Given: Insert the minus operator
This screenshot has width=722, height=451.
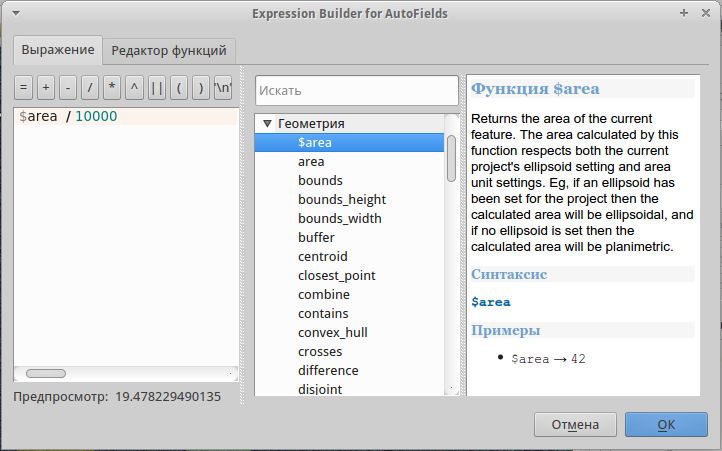Looking at the screenshot, I should click(68, 88).
